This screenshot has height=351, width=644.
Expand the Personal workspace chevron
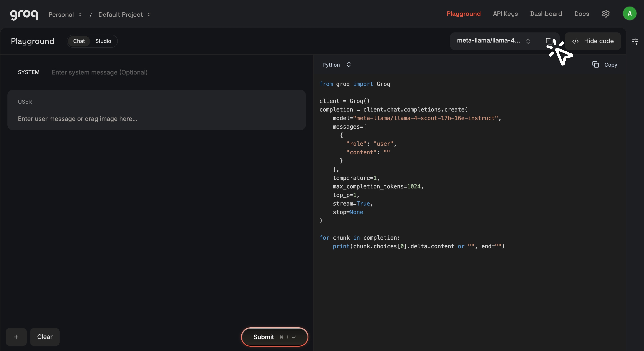pyautogui.click(x=80, y=14)
